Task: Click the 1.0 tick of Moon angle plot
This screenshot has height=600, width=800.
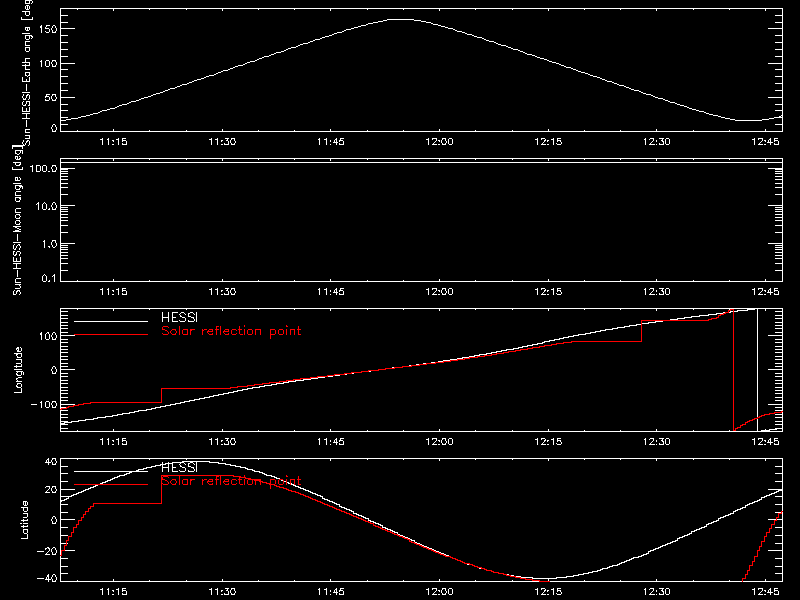Action: point(49,244)
